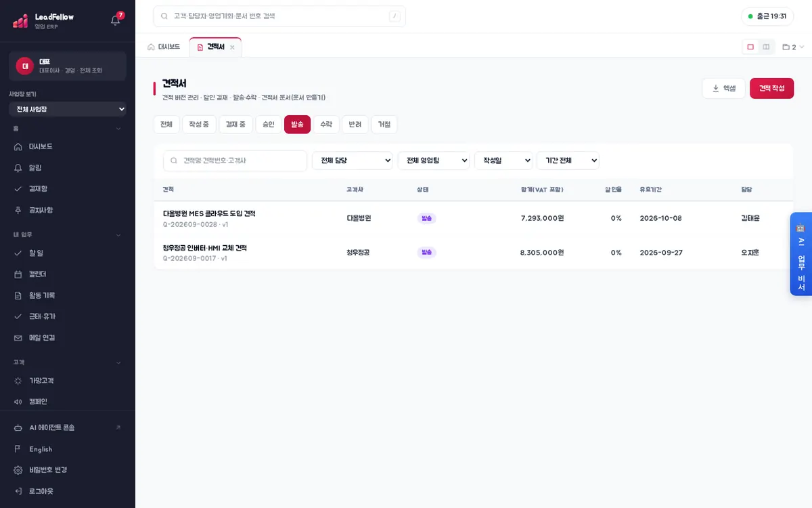The width and height of the screenshot is (812, 508).
Task: Switch to single-pane view layout
Action: pos(750,47)
